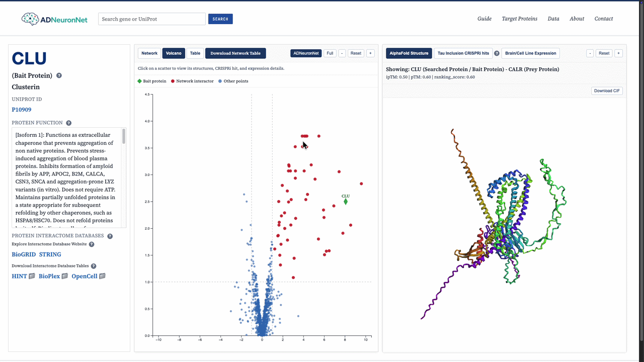Visit the Contact page

tap(604, 19)
